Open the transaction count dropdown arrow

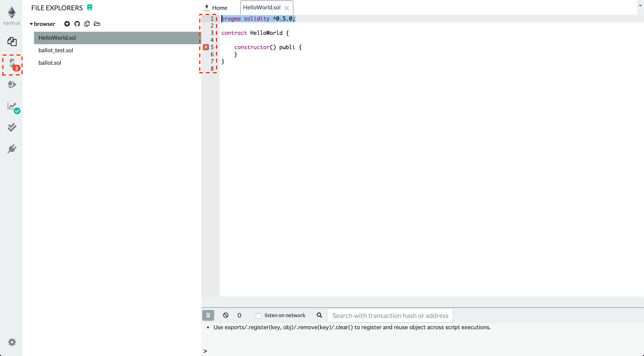208,315
